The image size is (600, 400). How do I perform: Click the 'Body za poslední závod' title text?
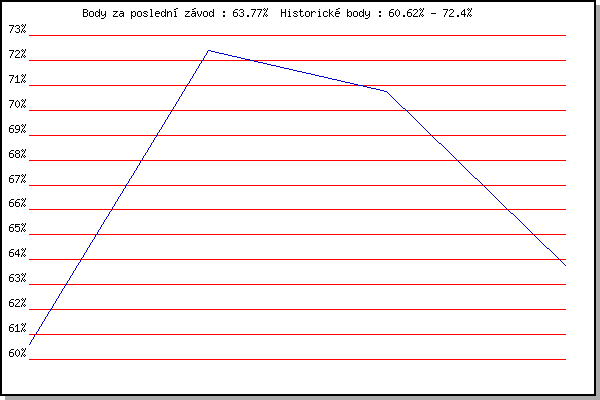click(148, 13)
